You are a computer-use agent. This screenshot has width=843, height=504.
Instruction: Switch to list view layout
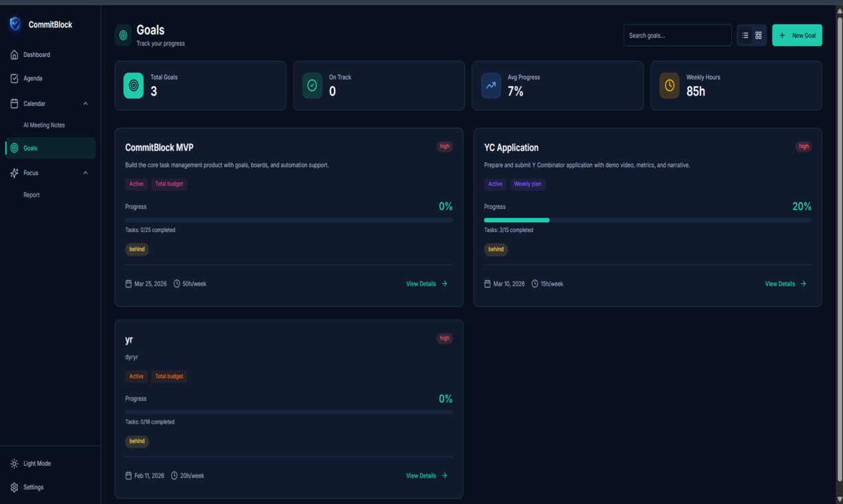[745, 34]
